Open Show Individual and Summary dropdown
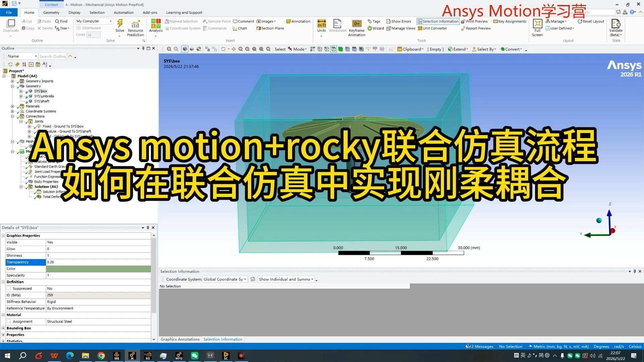The height and width of the screenshot is (362, 644). click(286, 279)
